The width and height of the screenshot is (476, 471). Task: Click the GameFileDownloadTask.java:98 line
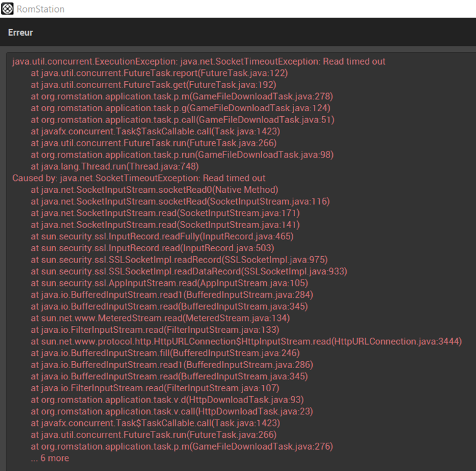click(182, 155)
